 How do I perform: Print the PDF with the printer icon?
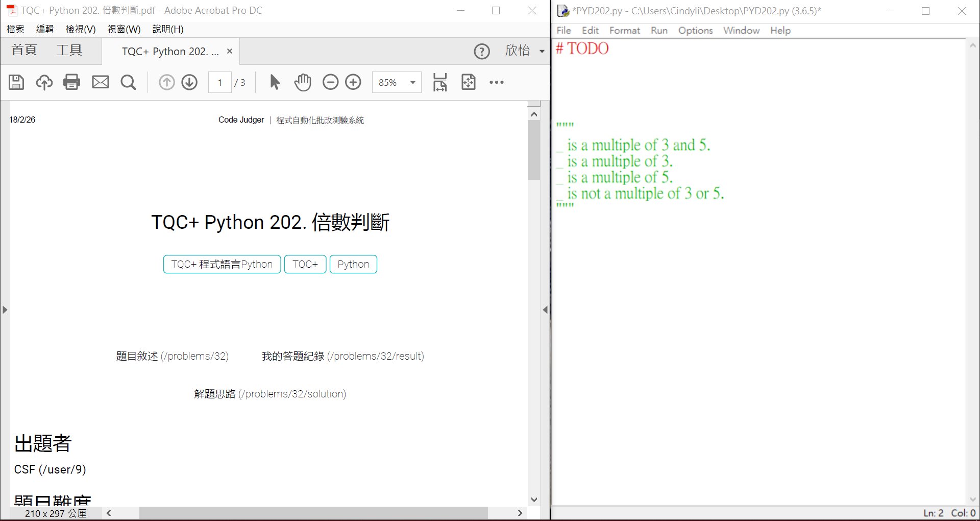point(72,82)
